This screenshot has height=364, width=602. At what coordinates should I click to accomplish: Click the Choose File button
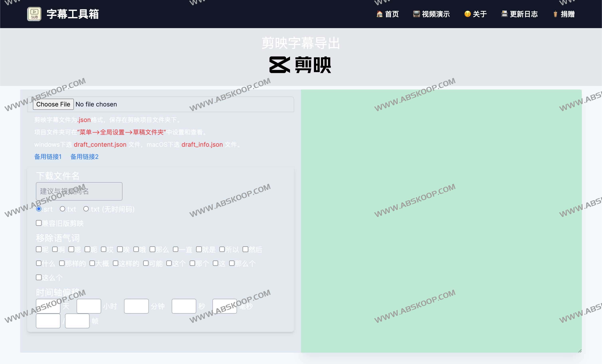tap(53, 104)
